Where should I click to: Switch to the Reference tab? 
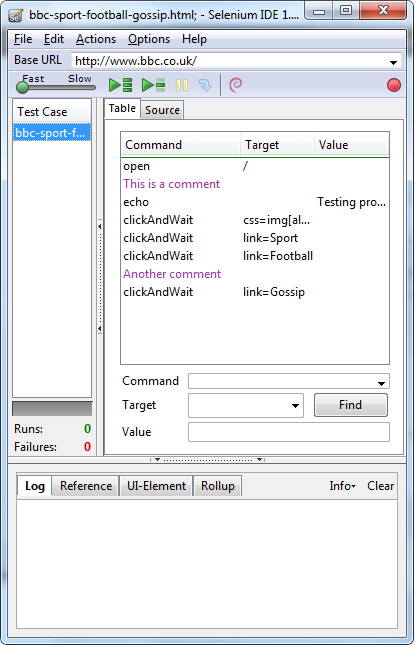coord(86,486)
